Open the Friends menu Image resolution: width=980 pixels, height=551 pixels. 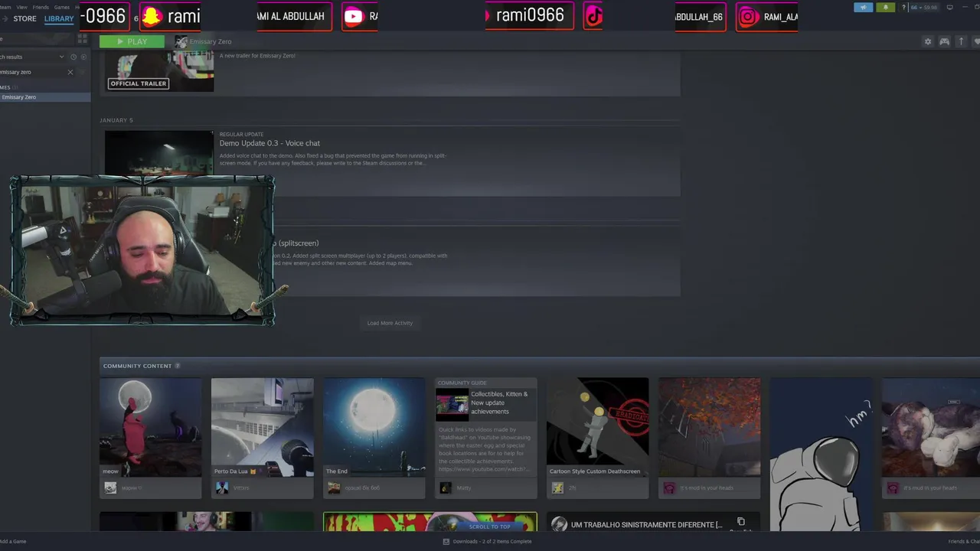coord(41,7)
